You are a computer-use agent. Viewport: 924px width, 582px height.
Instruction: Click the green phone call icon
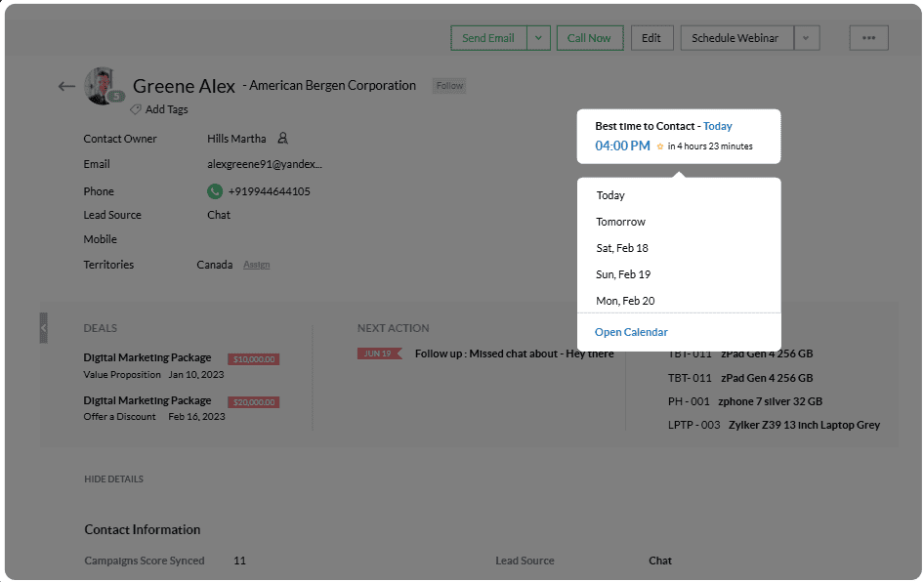[x=215, y=191]
